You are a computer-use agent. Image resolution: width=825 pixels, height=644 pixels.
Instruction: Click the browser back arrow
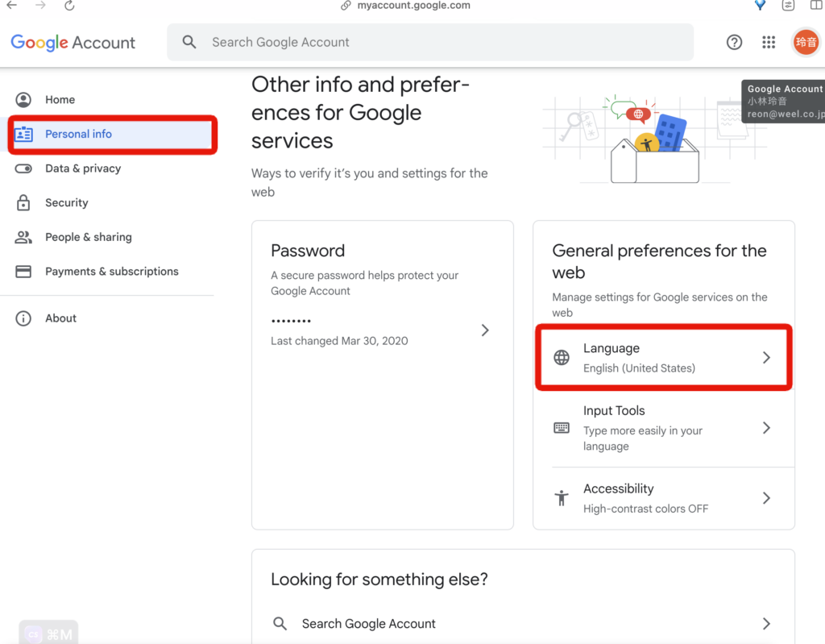click(x=11, y=6)
